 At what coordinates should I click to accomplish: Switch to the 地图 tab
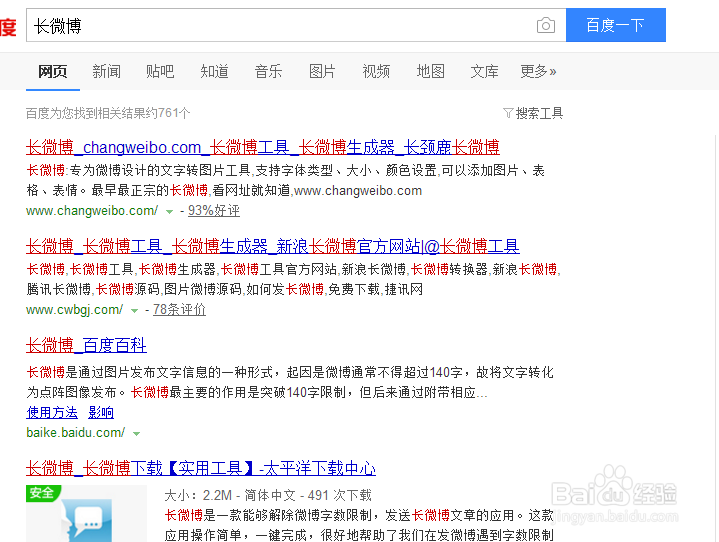point(430,71)
